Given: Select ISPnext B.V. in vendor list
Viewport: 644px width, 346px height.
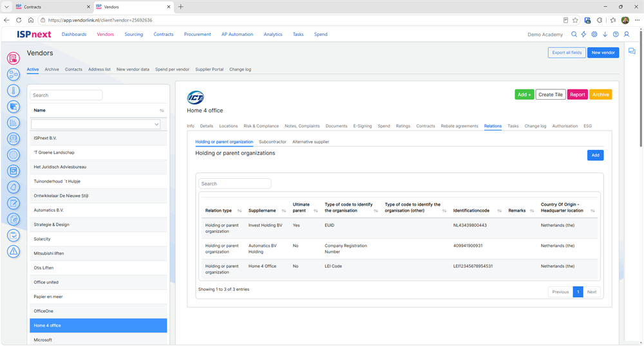Looking at the screenshot, I should point(99,138).
